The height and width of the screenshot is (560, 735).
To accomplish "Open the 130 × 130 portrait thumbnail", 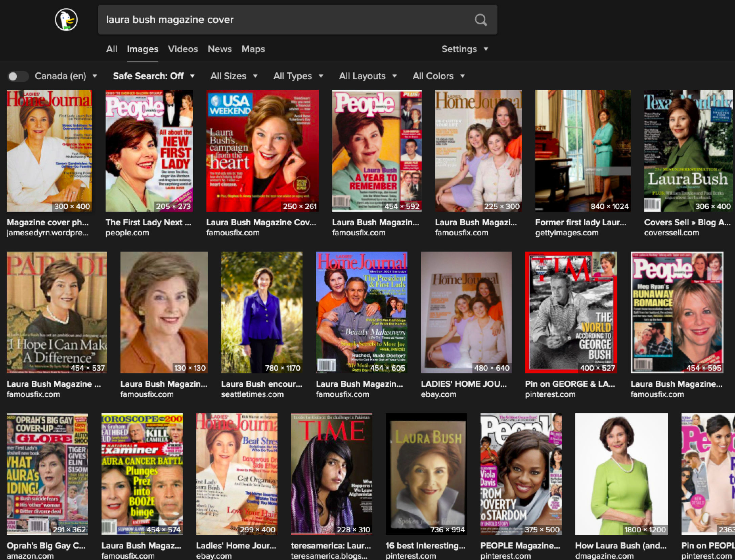I will (164, 312).
